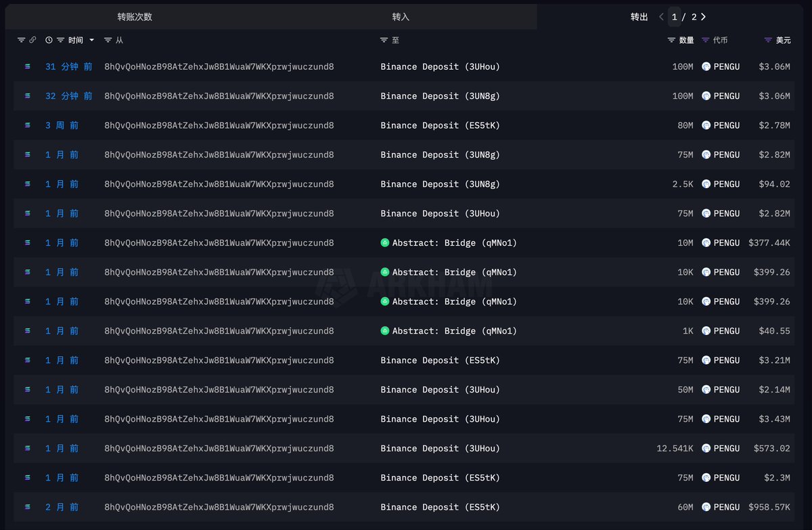Click the Solana chain icon in the 31 分钟 前 row
812x530 pixels.
(28, 66)
